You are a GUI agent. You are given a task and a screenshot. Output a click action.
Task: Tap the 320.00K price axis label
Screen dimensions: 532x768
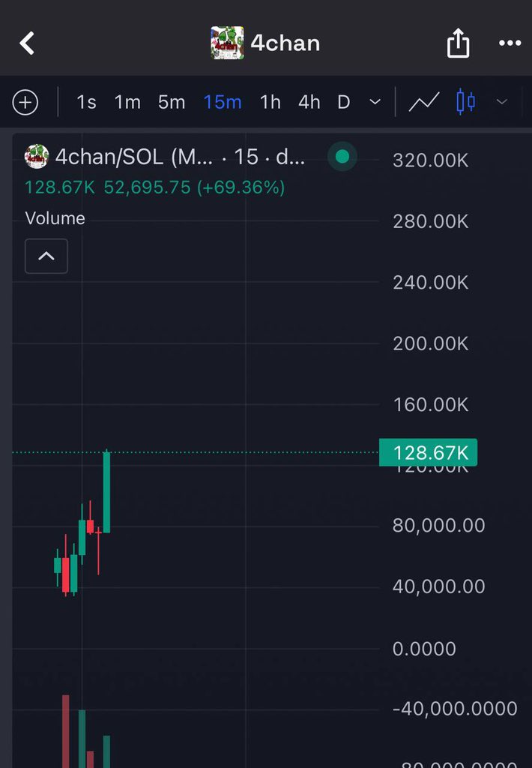(431, 160)
